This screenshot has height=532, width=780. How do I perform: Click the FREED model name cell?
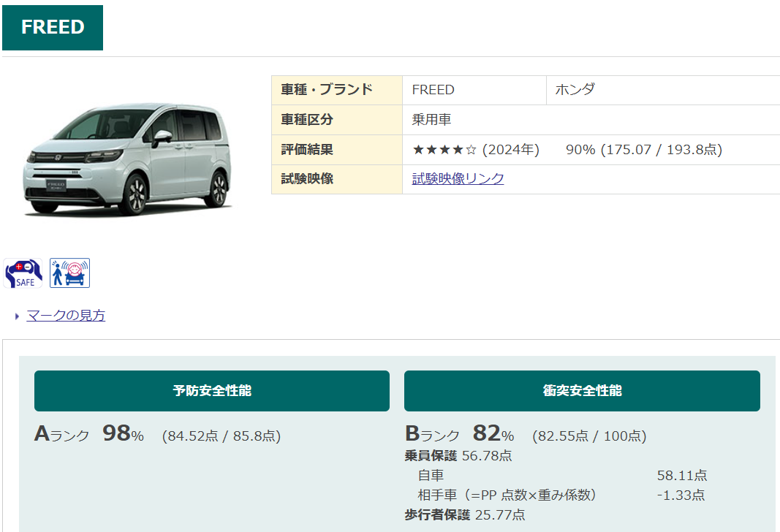(474, 90)
